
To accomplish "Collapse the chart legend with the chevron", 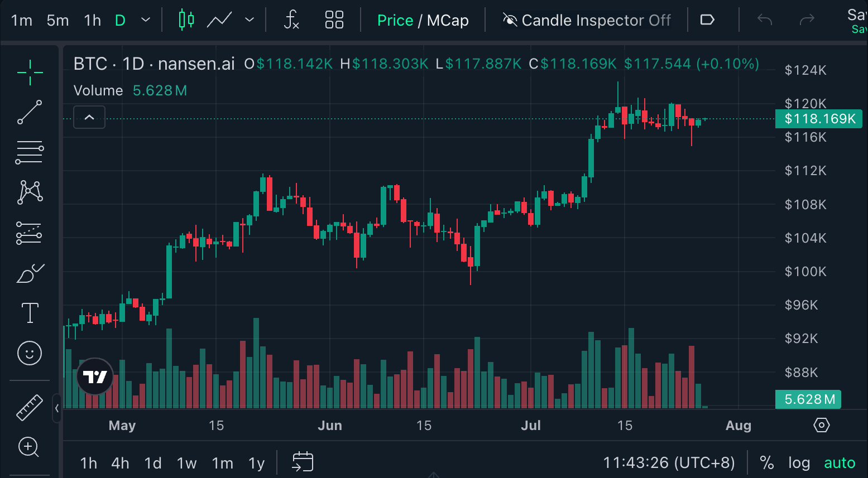I will pyautogui.click(x=89, y=117).
